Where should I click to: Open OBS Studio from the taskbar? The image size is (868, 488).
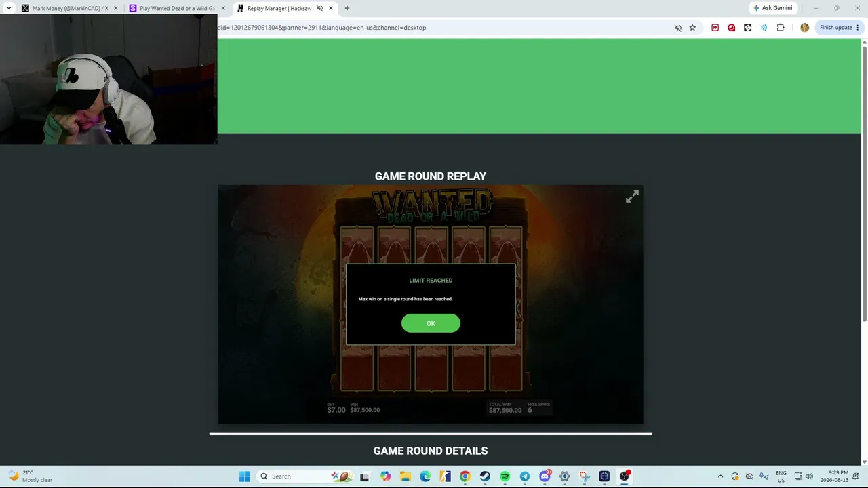625,476
